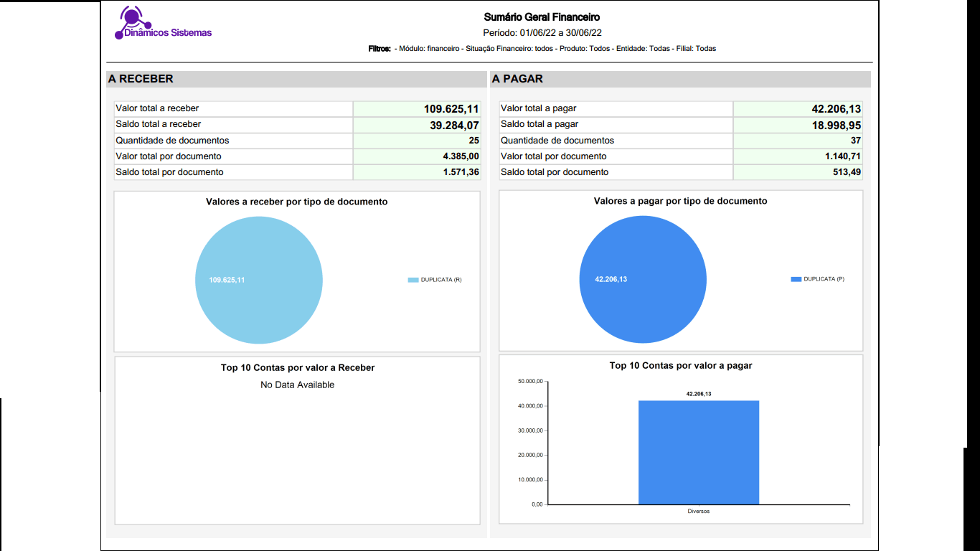Select payables document count value 37

click(x=855, y=141)
